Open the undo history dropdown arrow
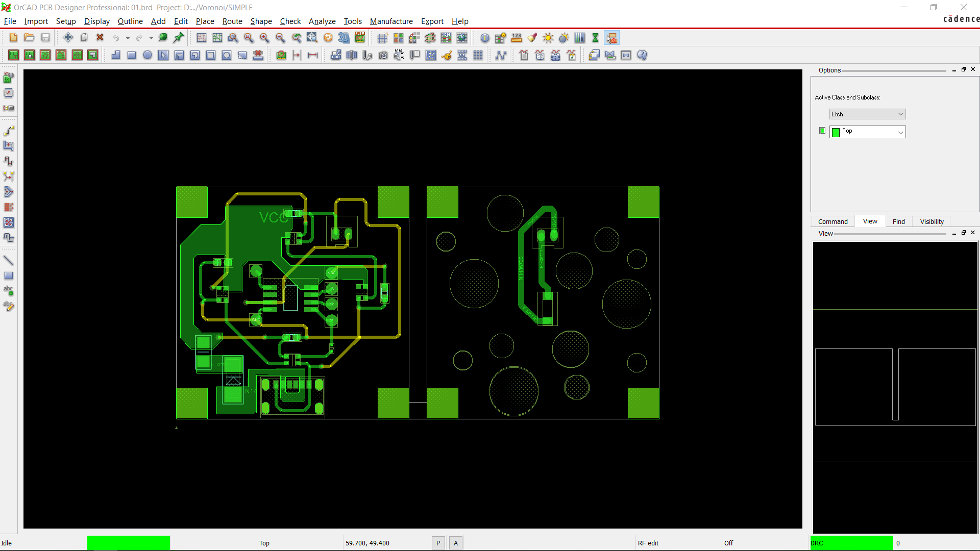 [x=128, y=38]
